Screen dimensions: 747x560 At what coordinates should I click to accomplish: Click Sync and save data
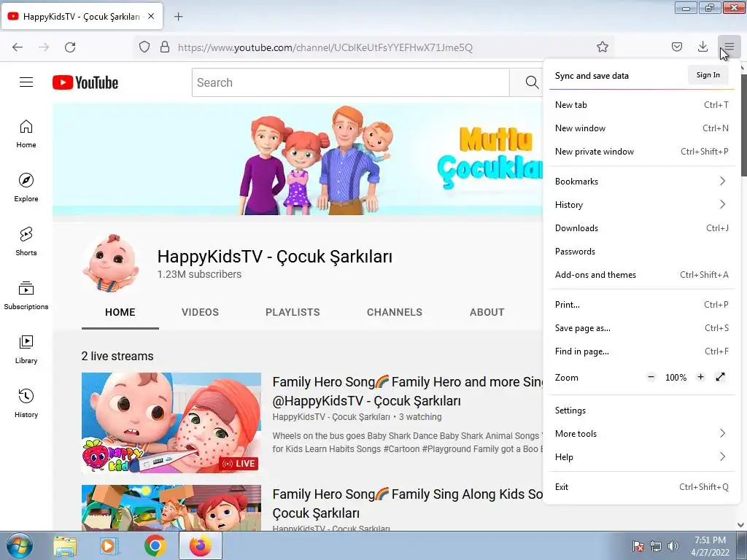tap(592, 76)
